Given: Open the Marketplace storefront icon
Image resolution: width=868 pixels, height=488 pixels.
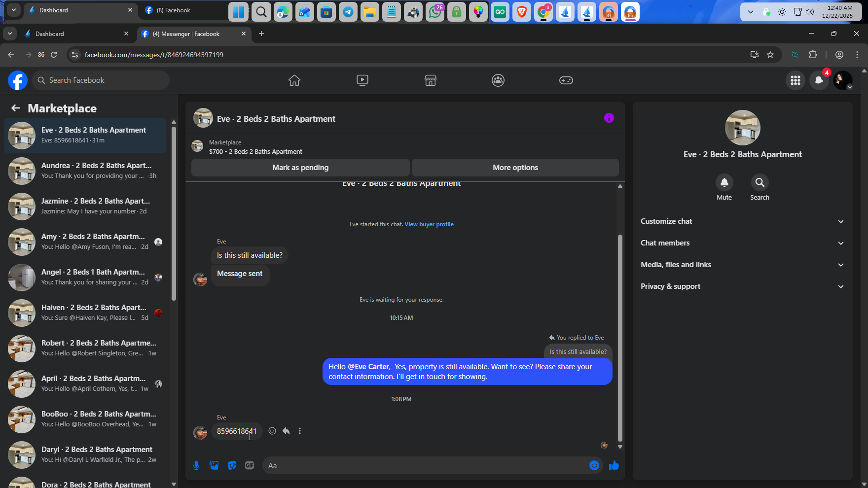Looking at the screenshot, I should click(431, 80).
